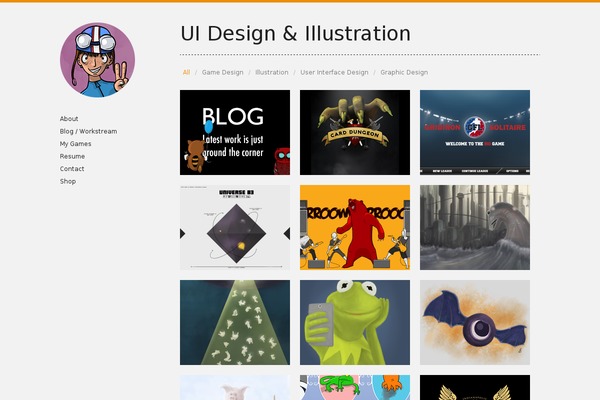View the Resume page
This screenshot has height=400, width=600.
tap(72, 156)
